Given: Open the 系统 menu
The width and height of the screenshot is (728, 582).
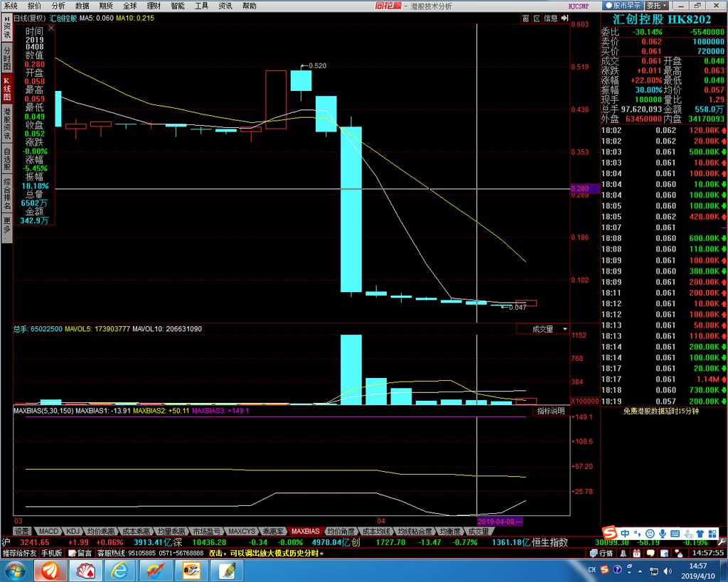Looking at the screenshot, I should pos(10,6).
